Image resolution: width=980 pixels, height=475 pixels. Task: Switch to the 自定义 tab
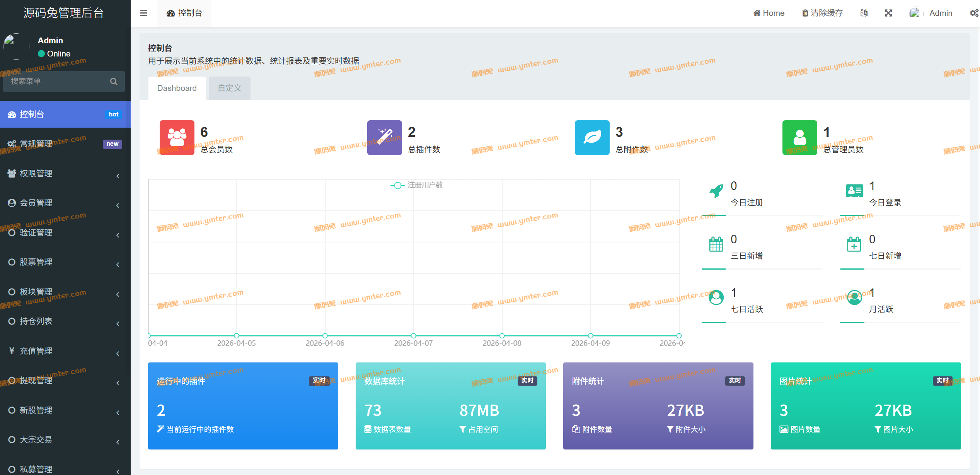click(229, 88)
